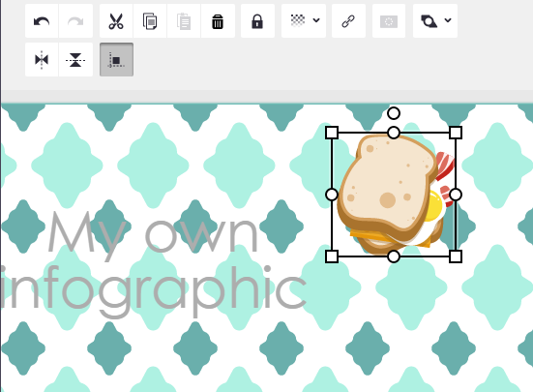Viewport: 533px width, 392px height.
Task: Expand the arrange order chevron
Action: point(448,20)
